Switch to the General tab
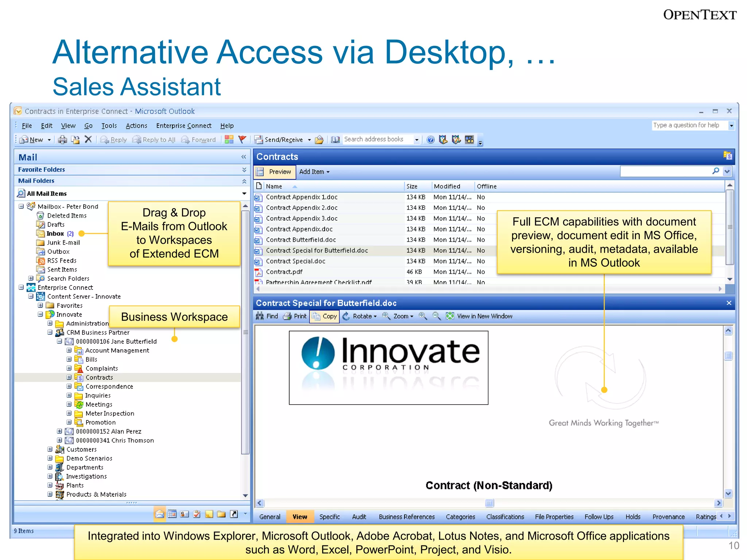The height and width of the screenshot is (560, 747). (x=270, y=517)
